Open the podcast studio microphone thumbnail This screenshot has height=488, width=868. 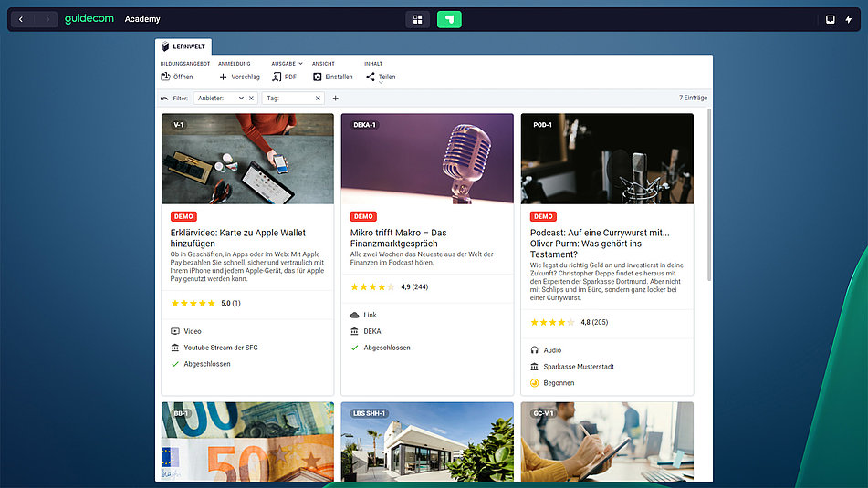click(607, 159)
